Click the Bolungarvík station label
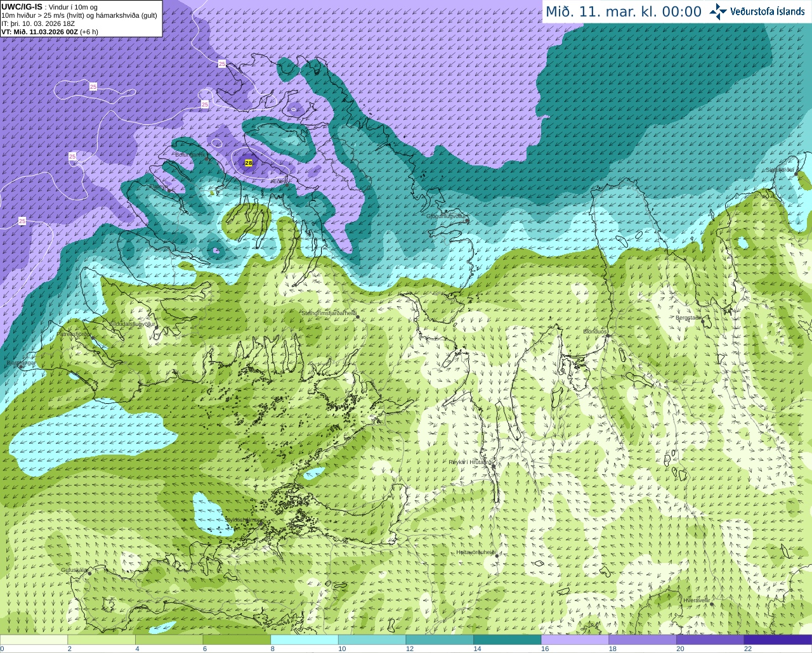This screenshot has width=812, height=653. coord(191,155)
